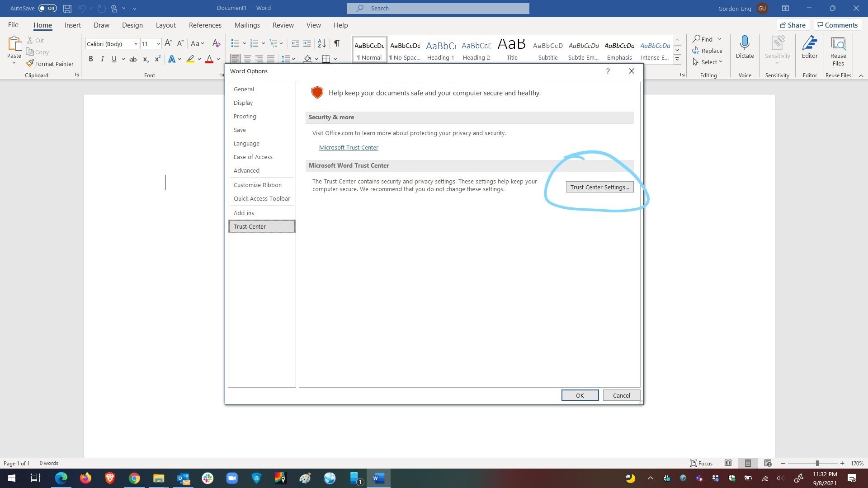Open bullets list dropdown arrow
The height and width of the screenshot is (488, 868).
(x=245, y=43)
